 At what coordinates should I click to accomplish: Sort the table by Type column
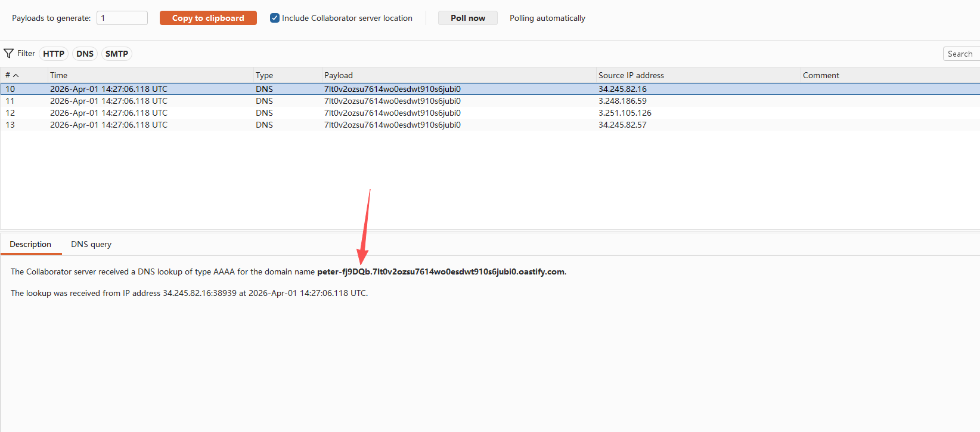pyautogui.click(x=264, y=75)
